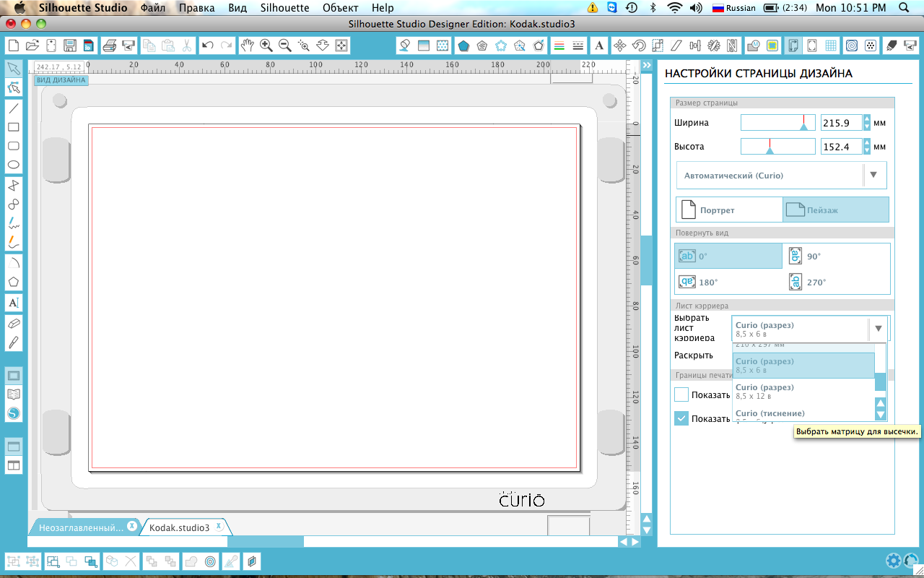Select the Rectangle drawing tool
The image size is (924, 578).
(x=13, y=127)
